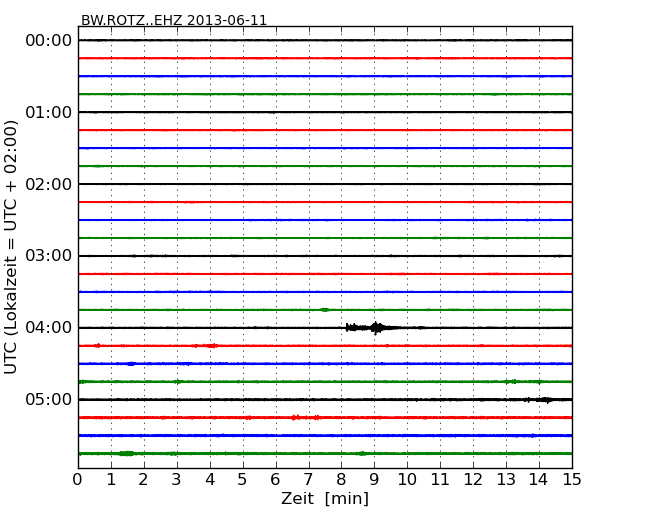
Task: Select the 00:00 time label
Action: (49, 41)
